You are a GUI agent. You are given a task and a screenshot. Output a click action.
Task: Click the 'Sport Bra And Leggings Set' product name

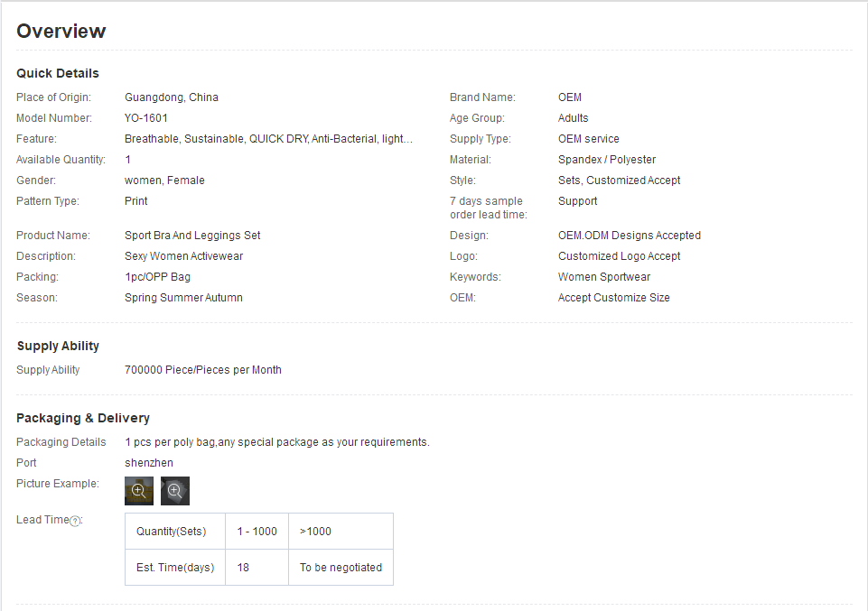[192, 235]
